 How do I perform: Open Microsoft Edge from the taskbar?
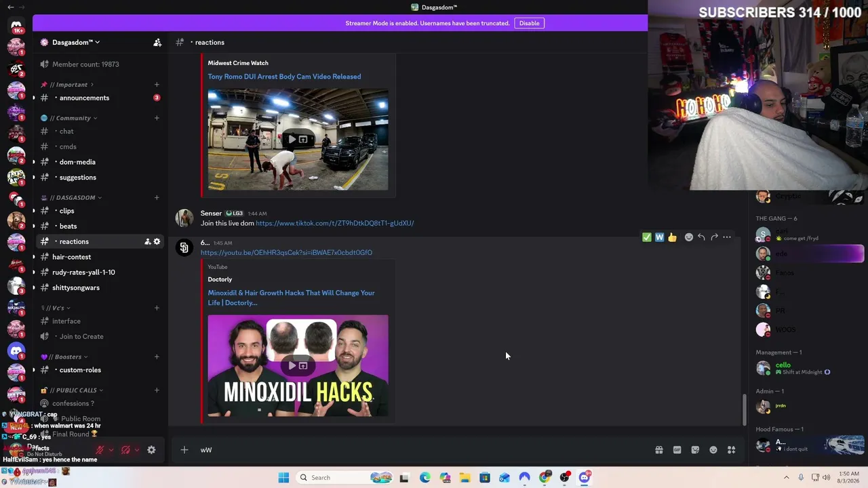425,477
